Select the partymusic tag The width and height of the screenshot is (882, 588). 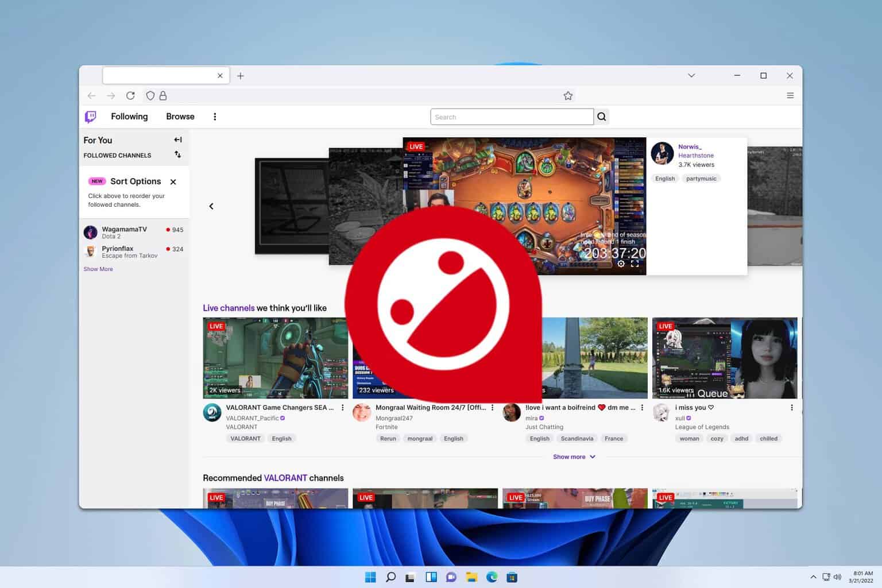(701, 179)
